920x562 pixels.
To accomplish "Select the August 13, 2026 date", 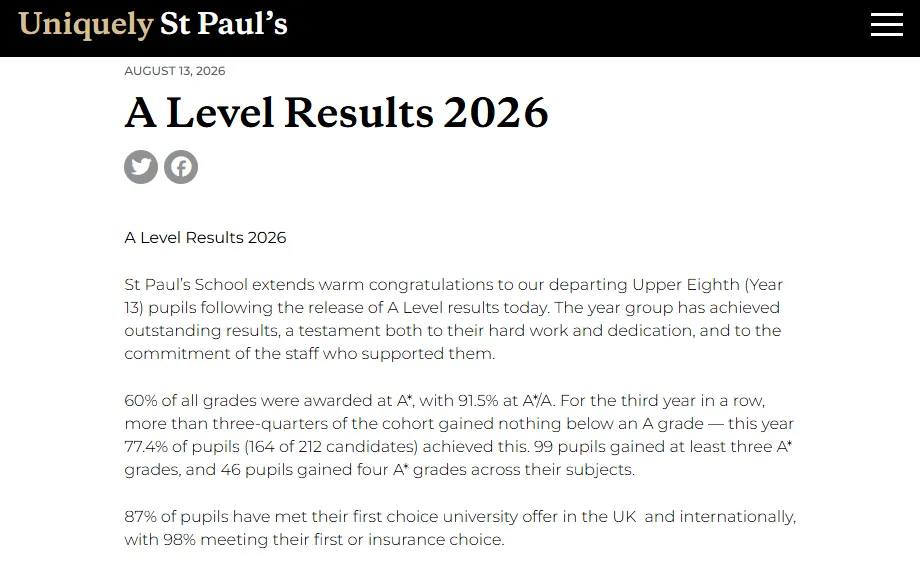I will coord(175,71).
